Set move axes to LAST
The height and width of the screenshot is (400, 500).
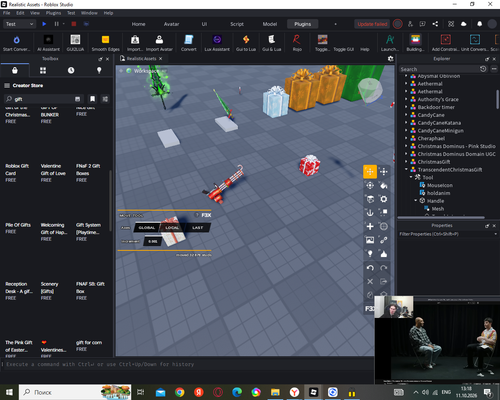click(x=198, y=228)
